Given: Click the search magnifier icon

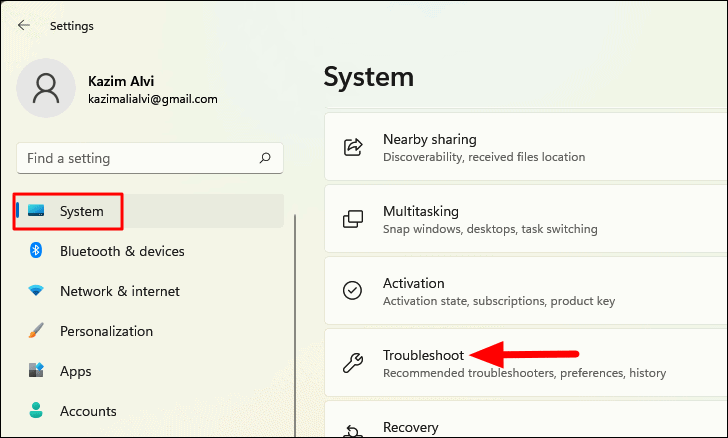Looking at the screenshot, I should tap(265, 158).
